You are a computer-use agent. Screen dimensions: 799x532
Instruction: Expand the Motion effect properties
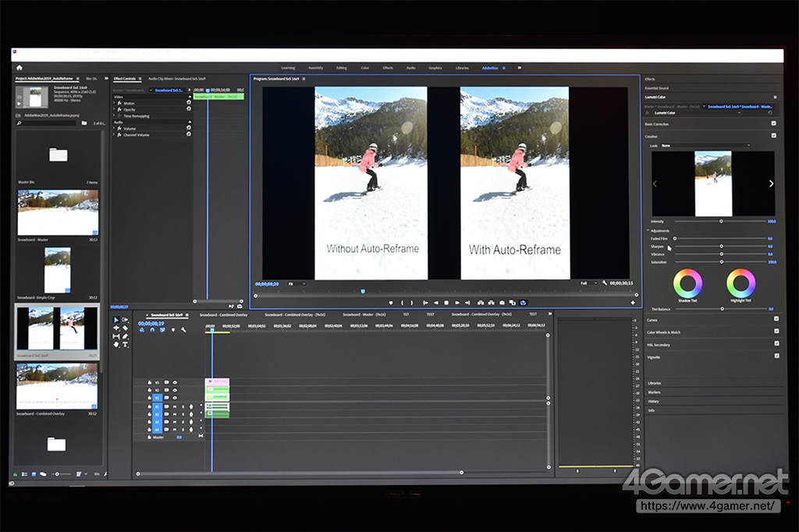115,103
